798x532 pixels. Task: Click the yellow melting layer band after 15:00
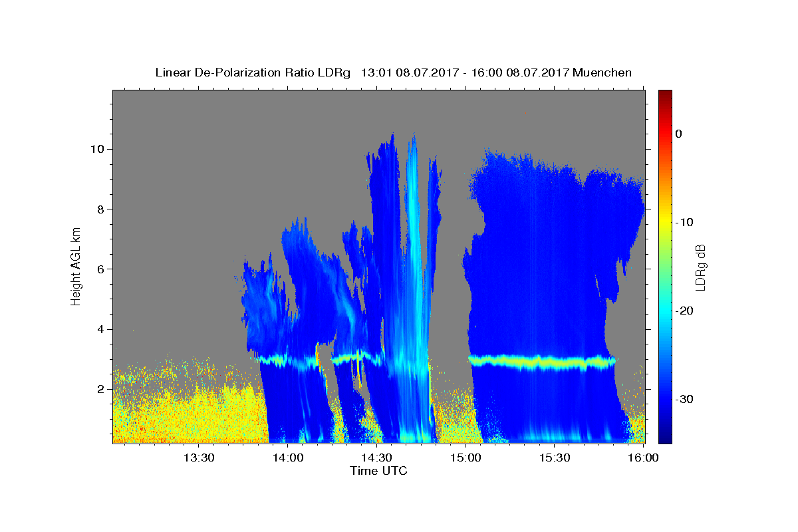click(542, 362)
